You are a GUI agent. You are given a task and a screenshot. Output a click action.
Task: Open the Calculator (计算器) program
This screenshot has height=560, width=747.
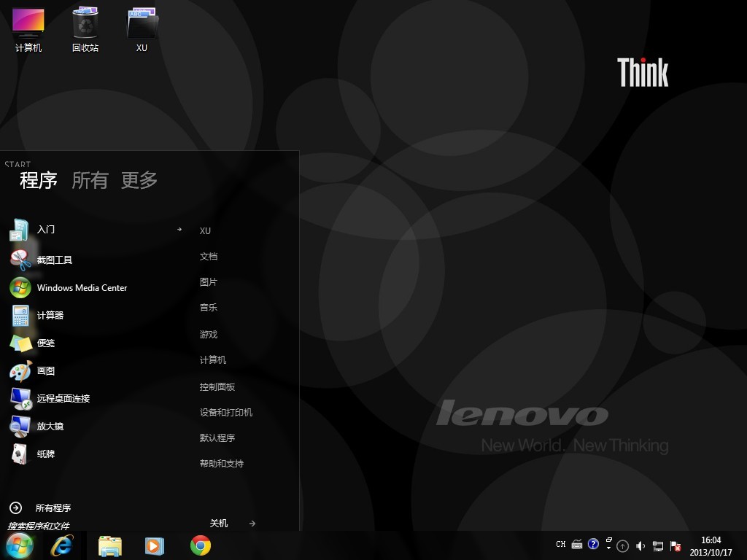50,316
